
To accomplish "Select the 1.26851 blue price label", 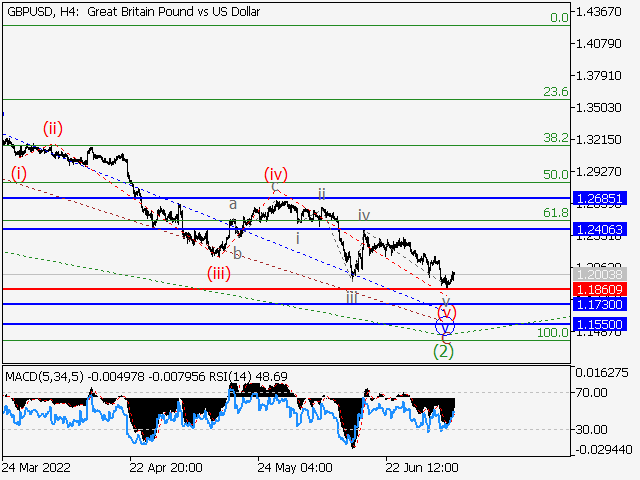I will (600, 199).
